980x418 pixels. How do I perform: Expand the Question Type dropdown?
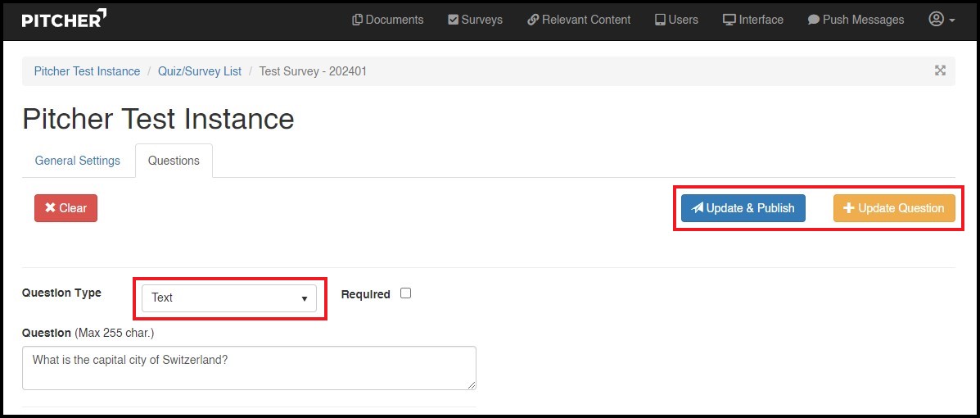coord(229,298)
